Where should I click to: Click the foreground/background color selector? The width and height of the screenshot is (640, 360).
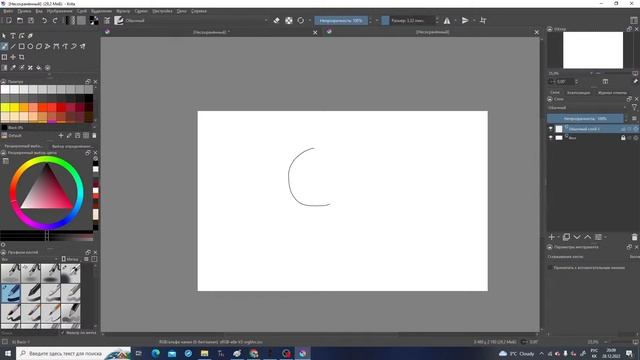[x=94, y=20]
